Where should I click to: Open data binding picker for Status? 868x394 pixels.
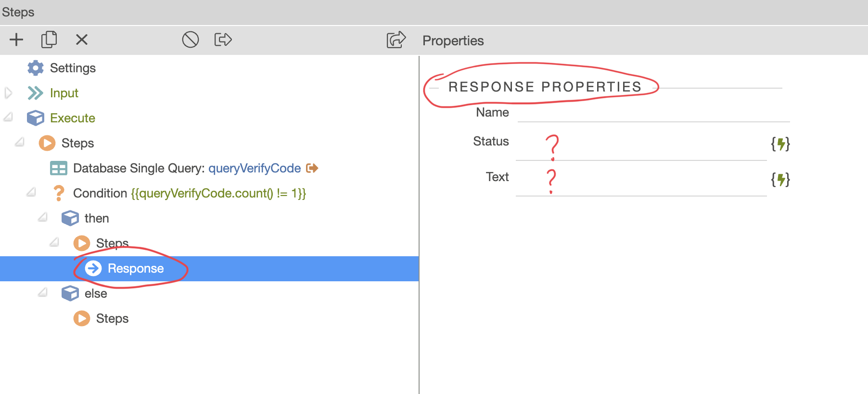(x=780, y=144)
